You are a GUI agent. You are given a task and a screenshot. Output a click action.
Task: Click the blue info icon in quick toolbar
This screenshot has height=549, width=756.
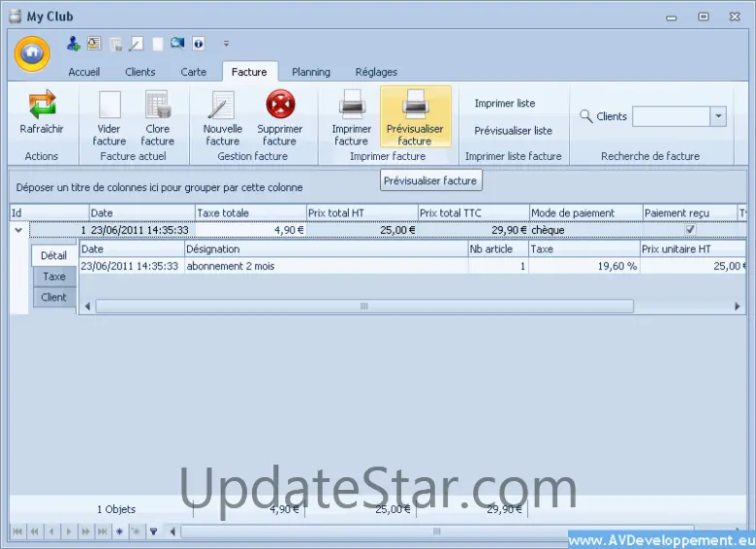198,44
